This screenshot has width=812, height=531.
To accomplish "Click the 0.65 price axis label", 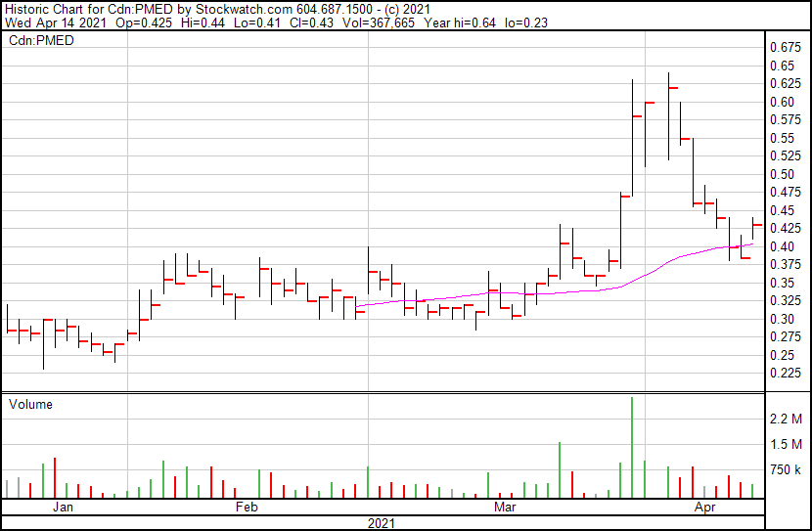I will (782, 66).
